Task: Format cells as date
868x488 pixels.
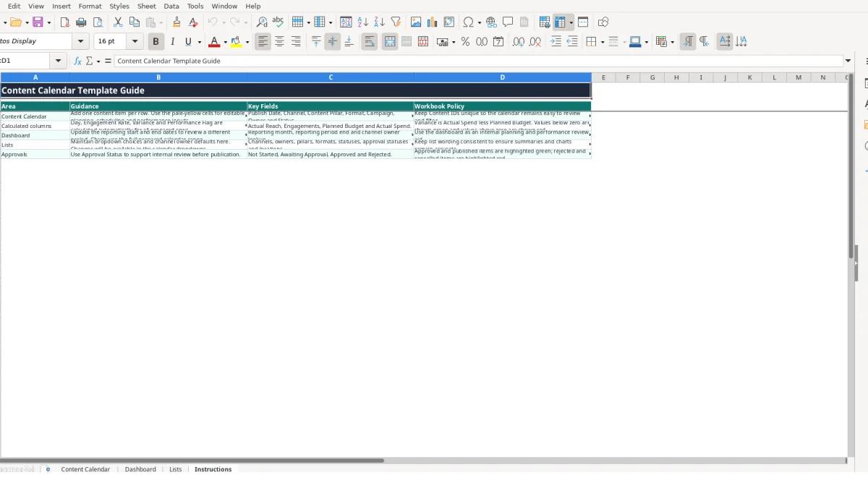Action: coord(498,42)
